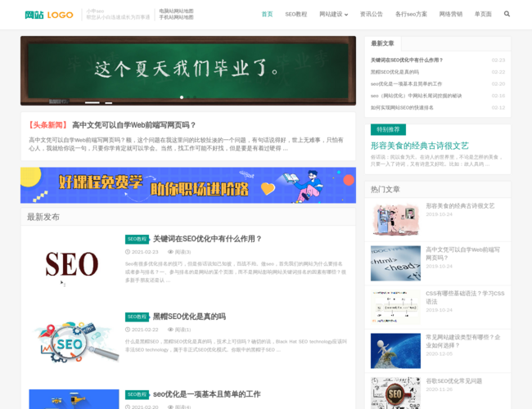This screenshot has width=532, height=409.
Task: Click the SEO text thumbnail of first post
Action: pyautogui.click(x=72, y=264)
